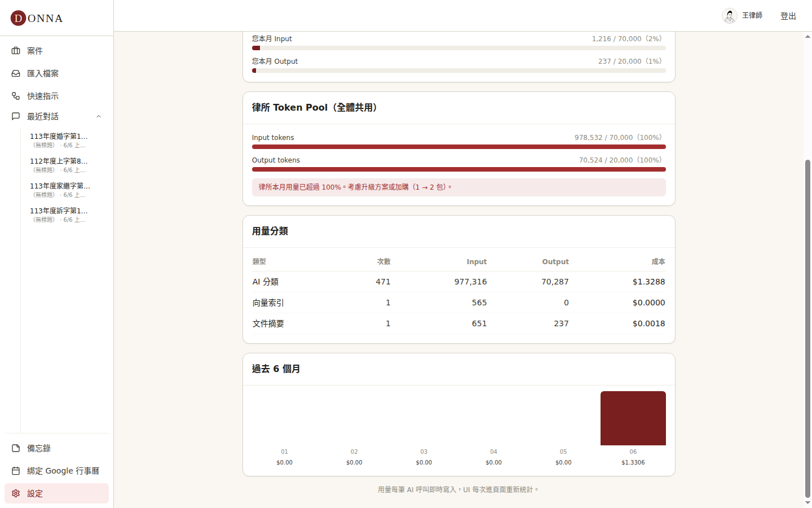Click the note icon beside 備忘錄
The height and width of the screenshot is (508, 812).
tap(16, 448)
